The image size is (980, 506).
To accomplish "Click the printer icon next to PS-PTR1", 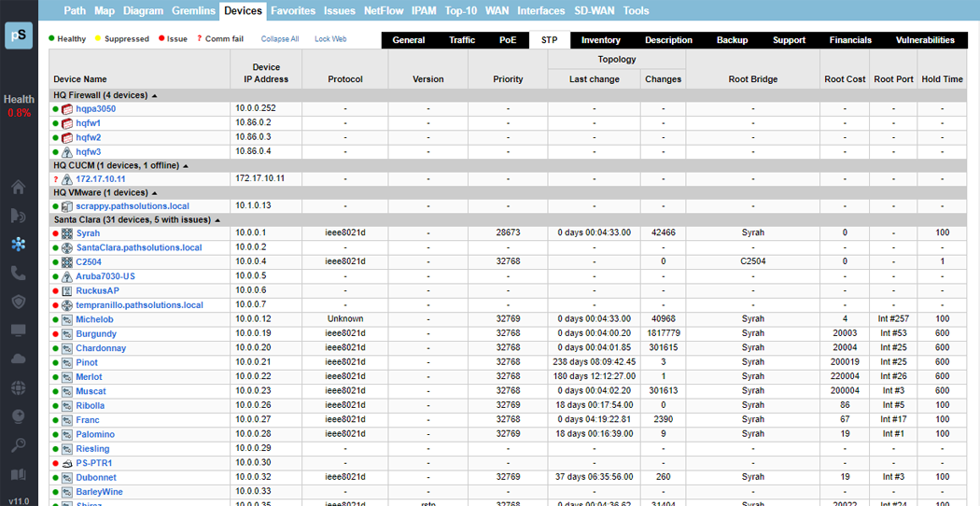I will click(x=67, y=463).
